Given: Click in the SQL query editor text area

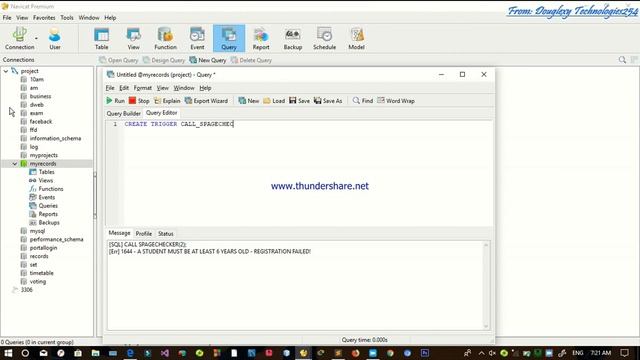Looking at the screenshot, I should click(x=307, y=173).
